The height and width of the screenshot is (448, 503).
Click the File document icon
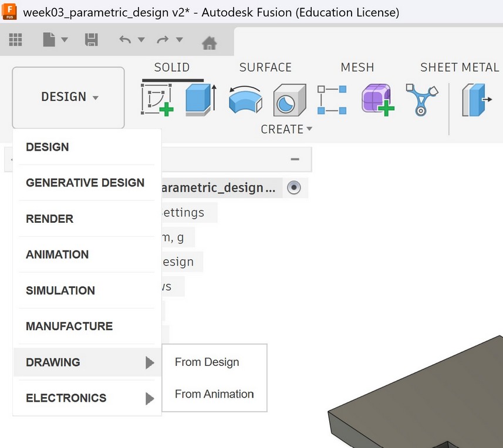click(x=49, y=40)
